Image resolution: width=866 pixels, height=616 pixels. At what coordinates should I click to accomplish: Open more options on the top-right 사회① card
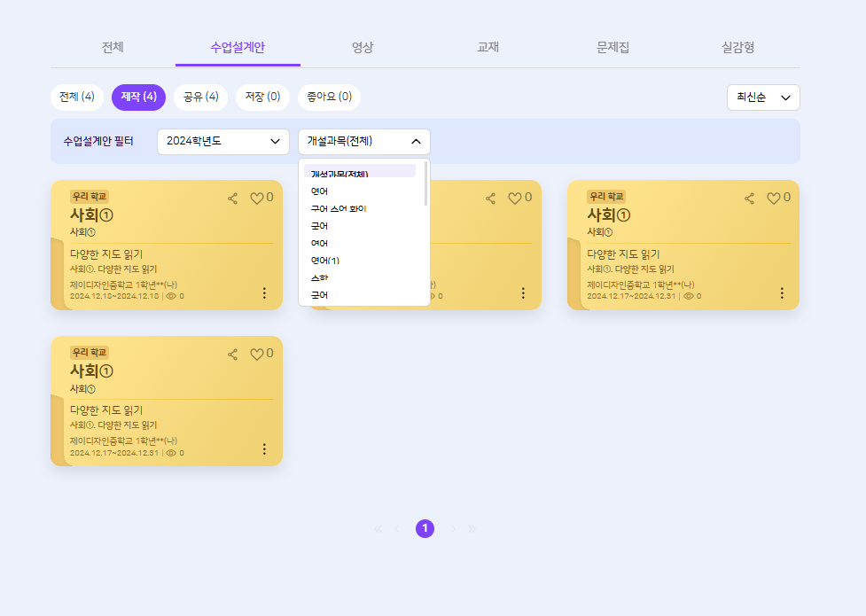coord(782,292)
